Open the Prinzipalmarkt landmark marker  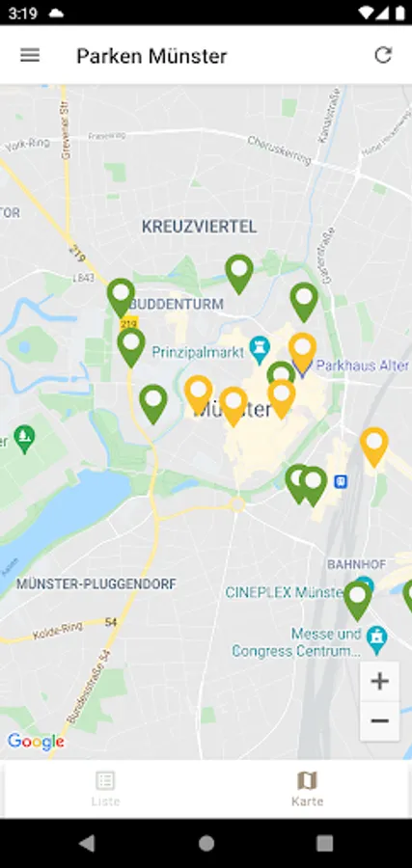click(260, 347)
